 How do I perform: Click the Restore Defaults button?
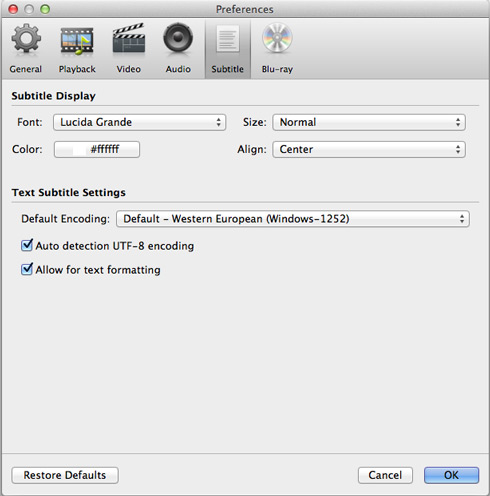[x=65, y=475]
